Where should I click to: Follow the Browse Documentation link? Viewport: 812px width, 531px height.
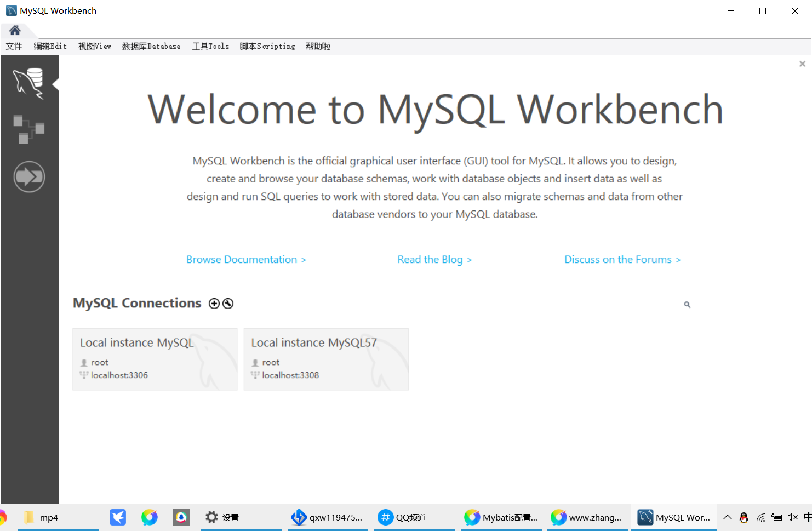247,260
